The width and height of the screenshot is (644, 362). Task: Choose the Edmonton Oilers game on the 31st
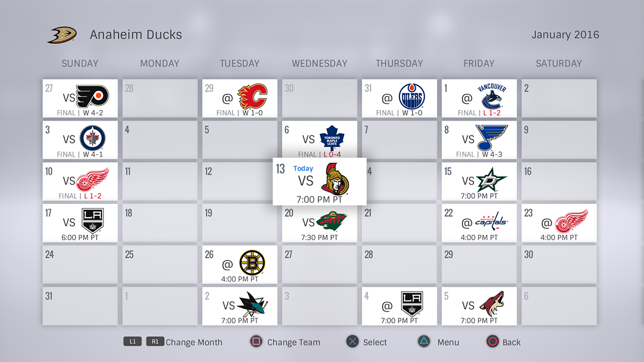point(399,98)
